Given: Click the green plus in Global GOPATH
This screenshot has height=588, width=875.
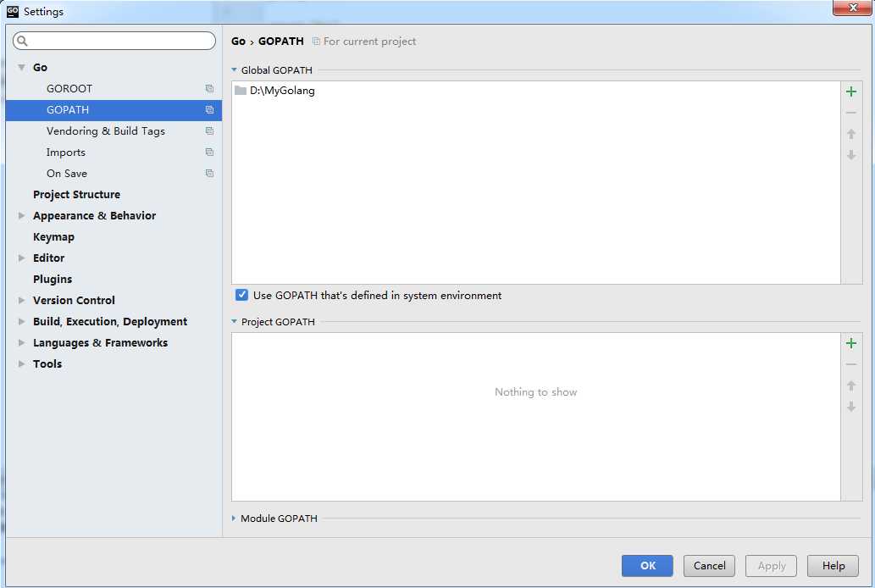Looking at the screenshot, I should [851, 92].
